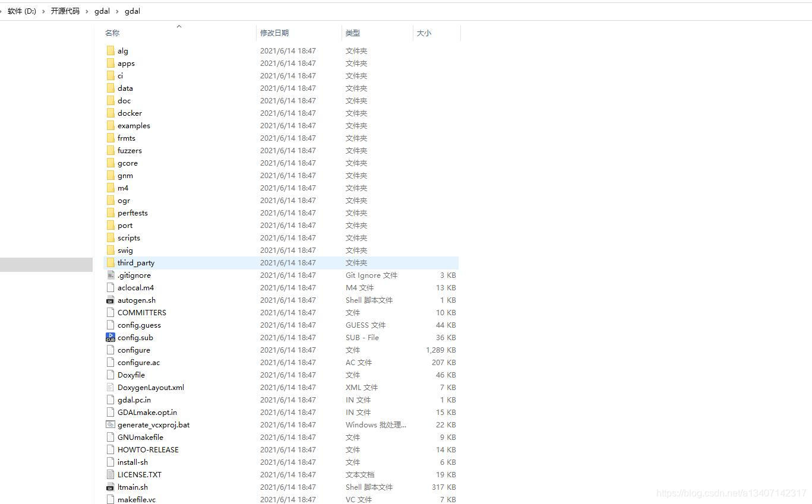This screenshot has height=504, width=812.
Task: Sort files by the 大小 column header
Action: (x=424, y=33)
